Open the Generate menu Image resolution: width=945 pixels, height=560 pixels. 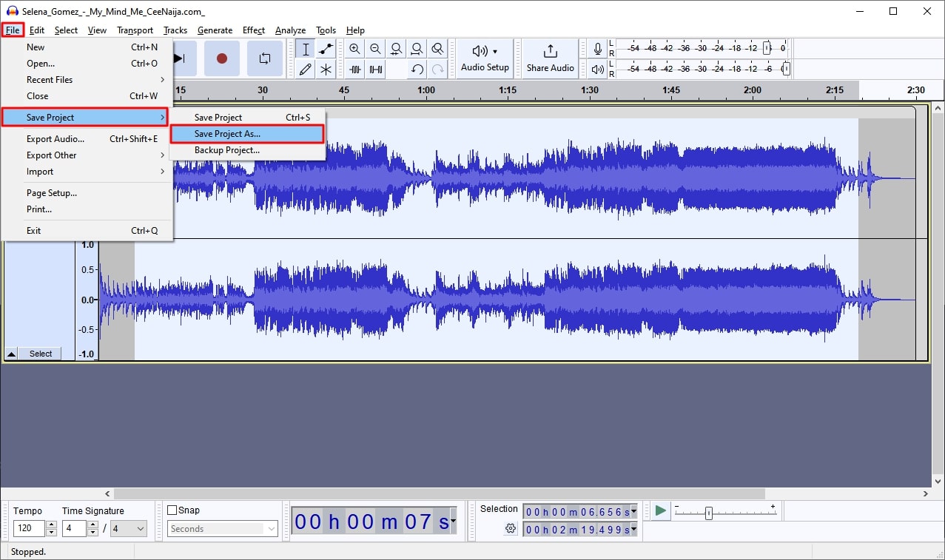pos(215,30)
